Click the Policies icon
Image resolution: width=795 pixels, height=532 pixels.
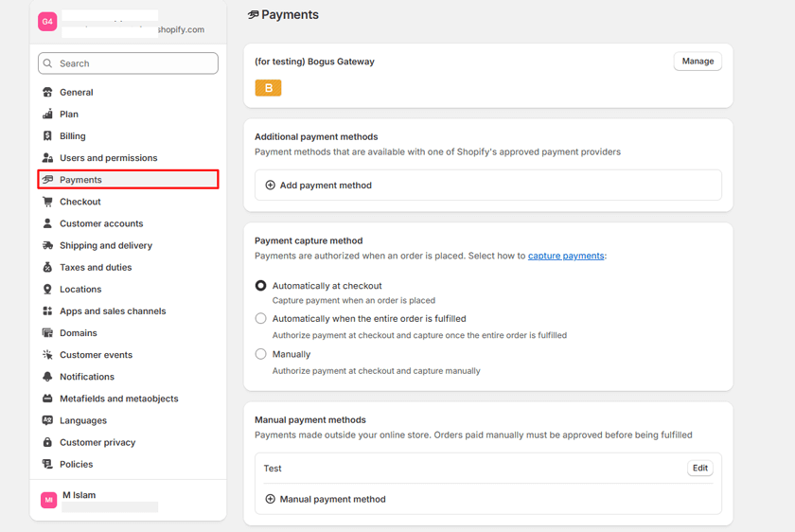47,464
